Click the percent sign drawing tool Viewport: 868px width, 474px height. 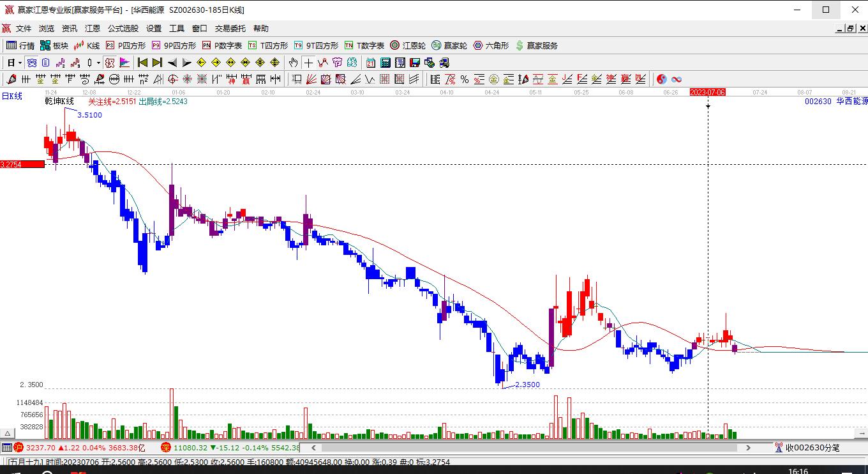click(465, 79)
